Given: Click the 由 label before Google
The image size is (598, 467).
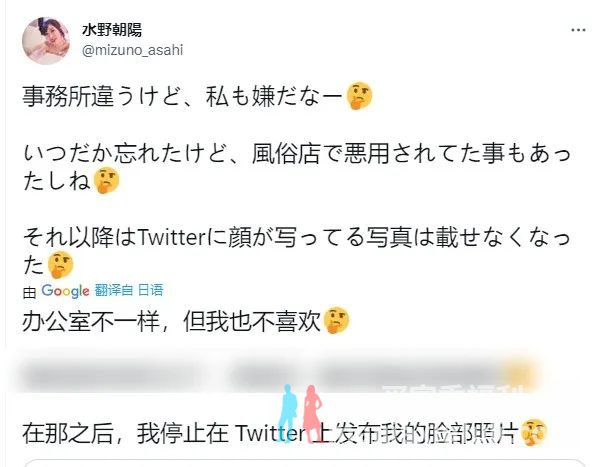Looking at the screenshot, I should tap(29, 292).
